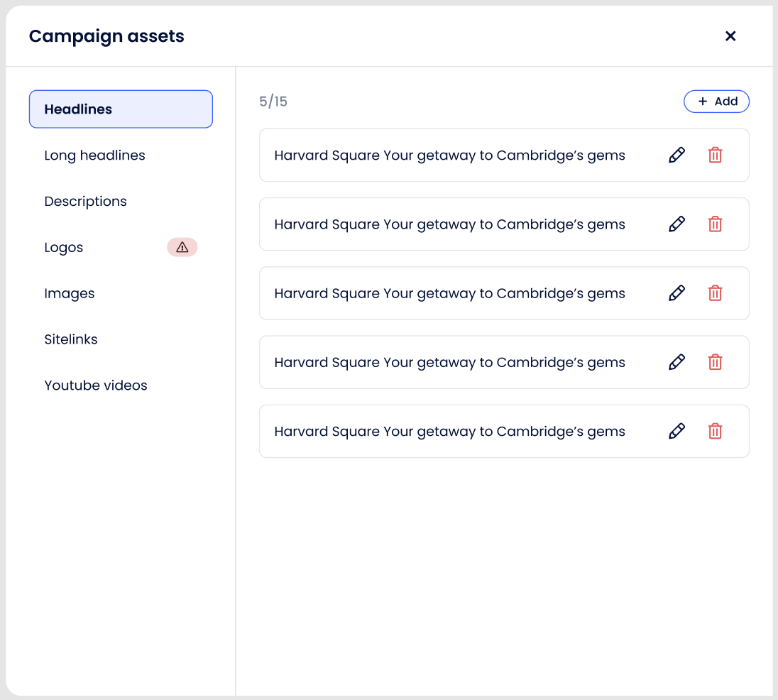Viewport: 778px width, 700px height.
Task: Click trash icon on the third headline
Action: [715, 293]
